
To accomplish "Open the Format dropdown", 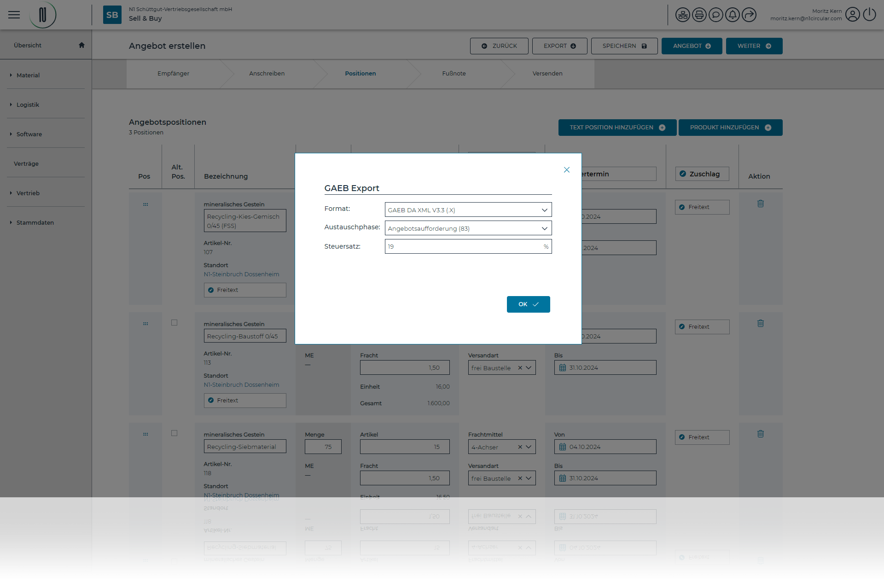I will tap(468, 210).
